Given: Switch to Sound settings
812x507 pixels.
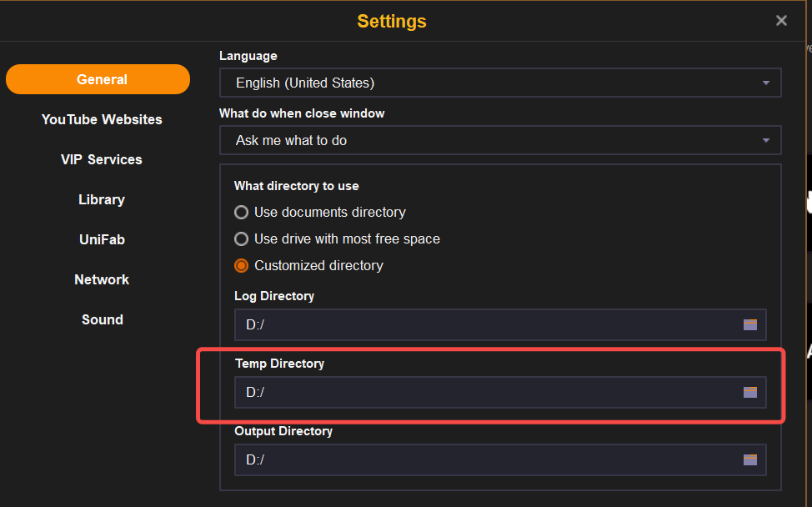Looking at the screenshot, I should [102, 319].
